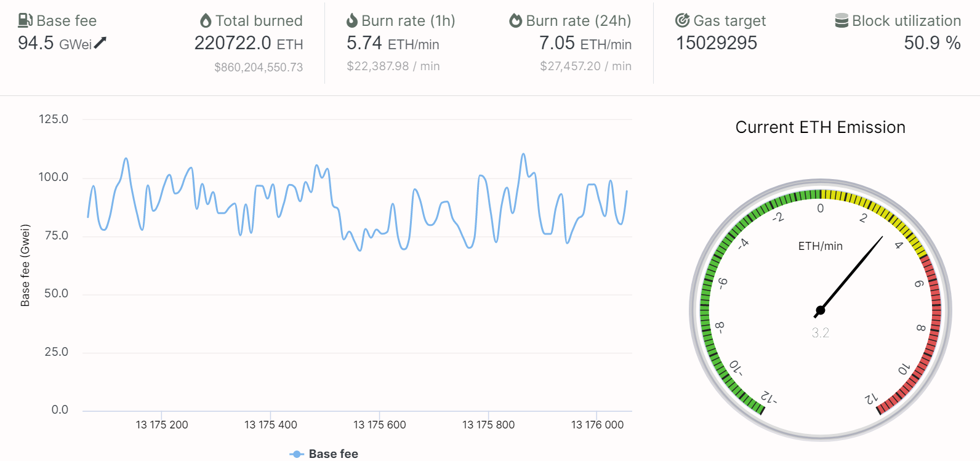Image resolution: width=980 pixels, height=461 pixels.
Task: Select the Total burned label
Action: (259, 21)
